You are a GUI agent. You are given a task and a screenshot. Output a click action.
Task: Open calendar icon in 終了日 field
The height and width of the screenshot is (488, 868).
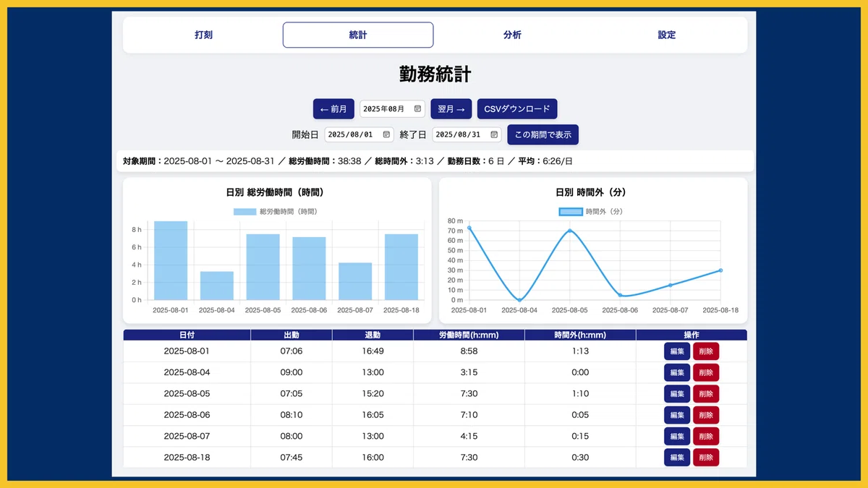tap(494, 134)
